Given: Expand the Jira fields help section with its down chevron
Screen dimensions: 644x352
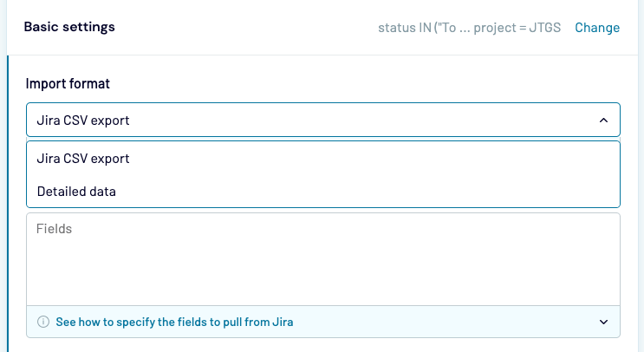Looking at the screenshot, I should click(603, 323).
